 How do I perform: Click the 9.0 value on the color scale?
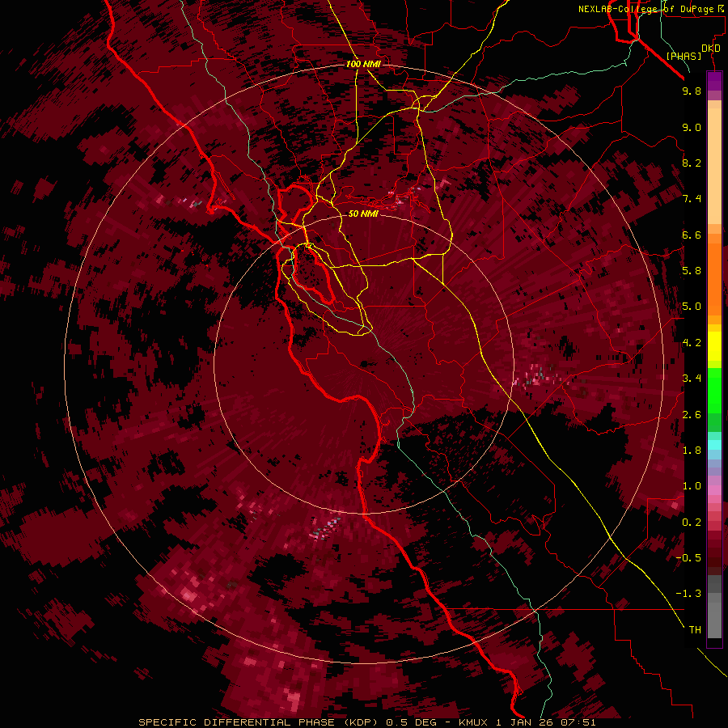click(692, 127)
